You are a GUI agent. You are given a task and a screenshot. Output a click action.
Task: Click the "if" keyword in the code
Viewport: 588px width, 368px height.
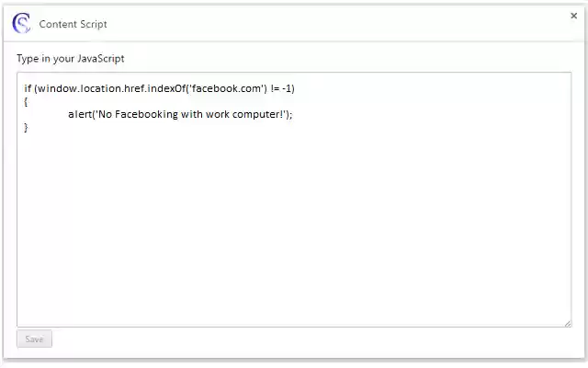28,88
